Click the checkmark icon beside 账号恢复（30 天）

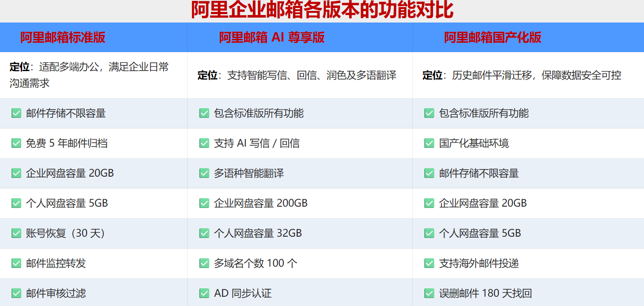click(16, 233)
